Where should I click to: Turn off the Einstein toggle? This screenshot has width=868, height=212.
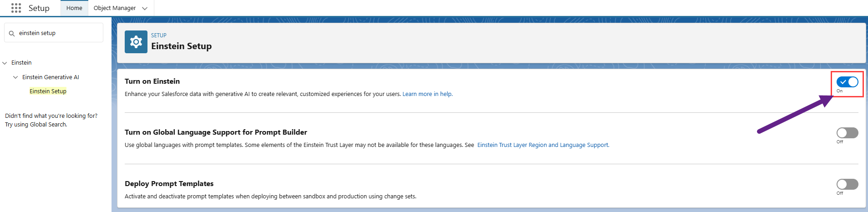pyautogui.click(x=847, y=82)
